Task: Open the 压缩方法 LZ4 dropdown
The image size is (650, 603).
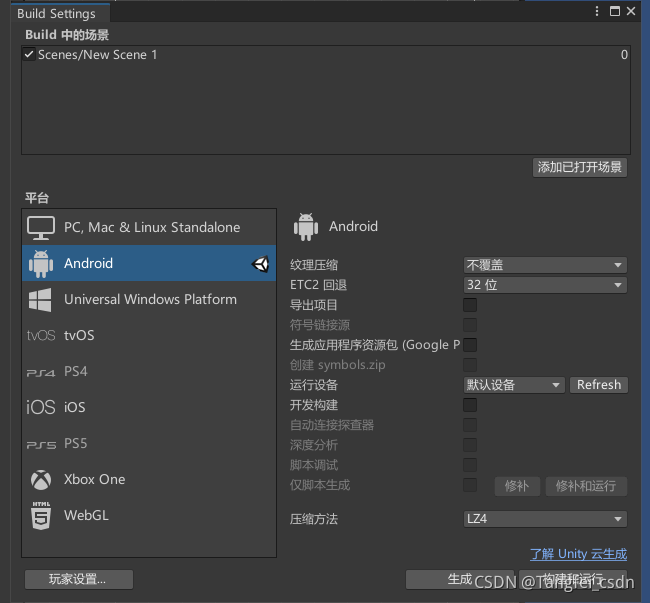Action: (545, 519)
